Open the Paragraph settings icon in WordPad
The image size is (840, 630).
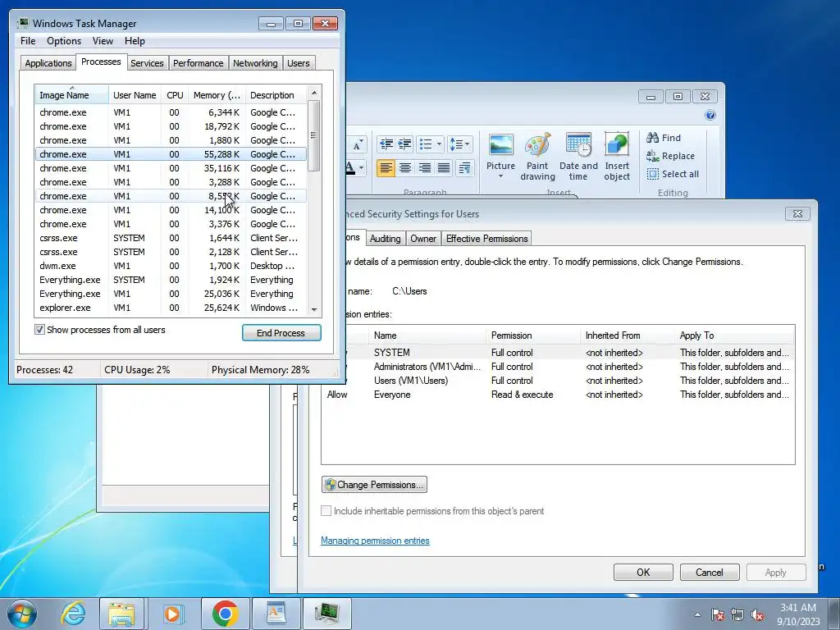point(464,168)
